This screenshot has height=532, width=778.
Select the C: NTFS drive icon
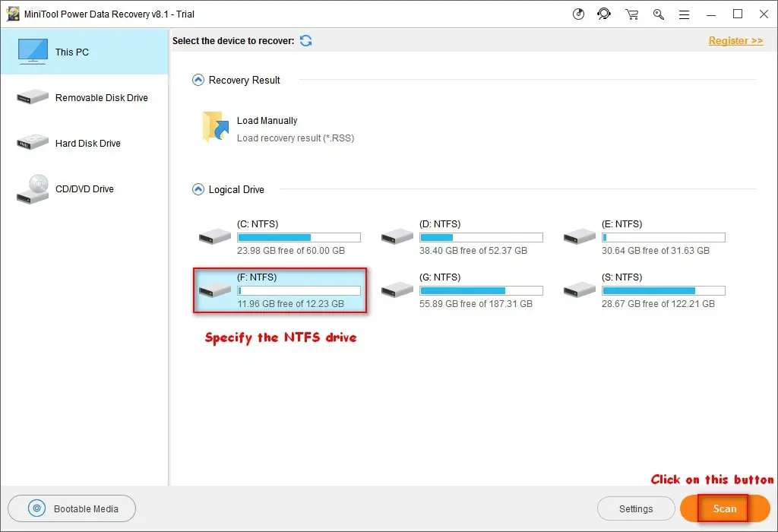tap(214, 236)
